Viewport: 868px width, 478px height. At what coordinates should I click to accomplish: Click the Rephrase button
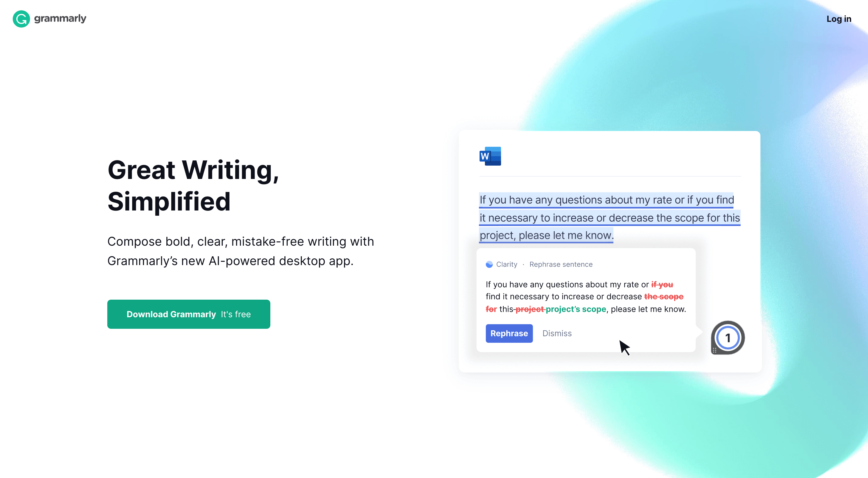pos(508,333)
